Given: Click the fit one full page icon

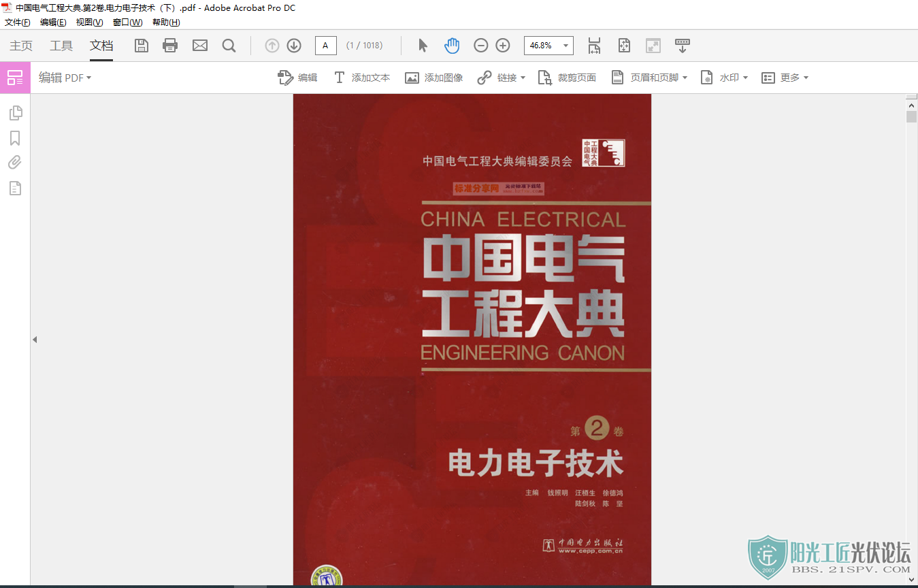Looking at the screenshot, I should 624,46.
